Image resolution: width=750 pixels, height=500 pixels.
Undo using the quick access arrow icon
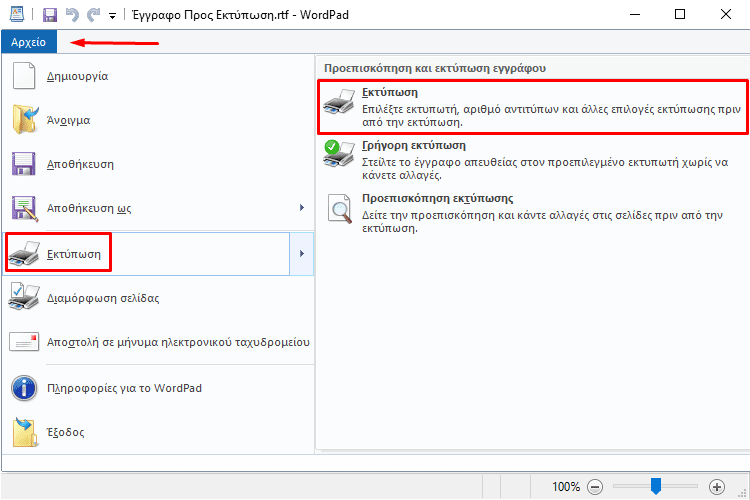click(72, 15)
